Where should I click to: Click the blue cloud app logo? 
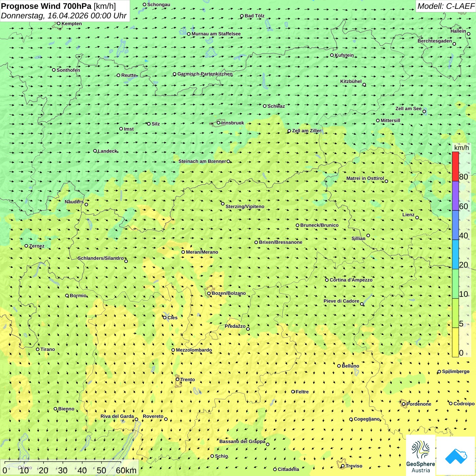pyautogui.click(x=456, y=456)
